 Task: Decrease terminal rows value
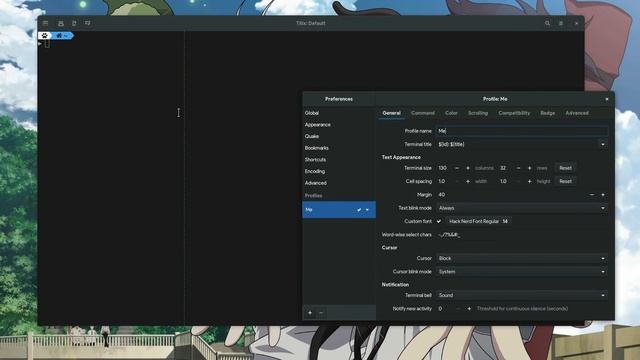coord(518,168)
